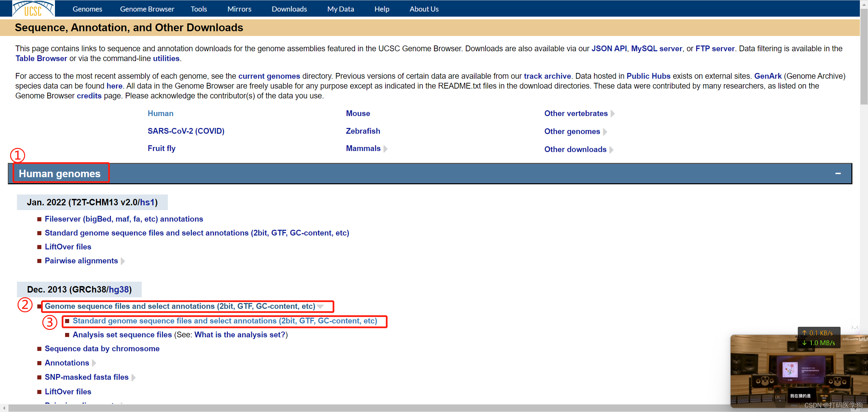The width and height of the screenshot is (868, 412).
Task: Open the Genome Browser menu
Action: pos(147,9)
